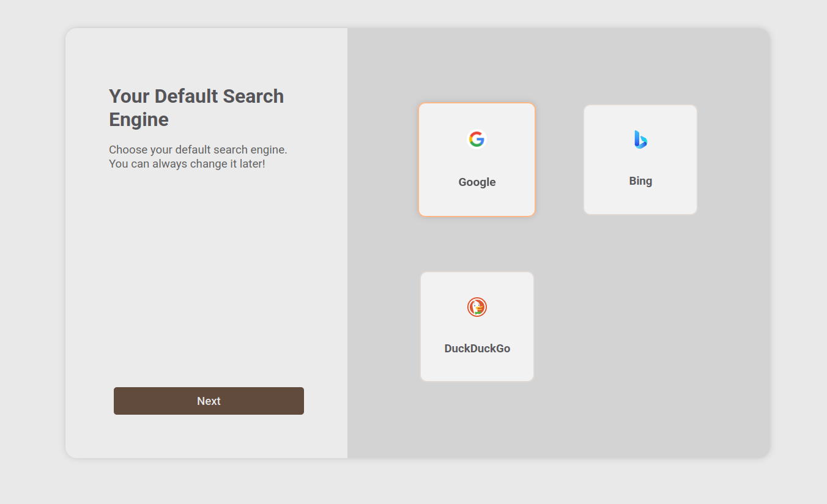Click the Google logo icon

(x=477, y=139)
